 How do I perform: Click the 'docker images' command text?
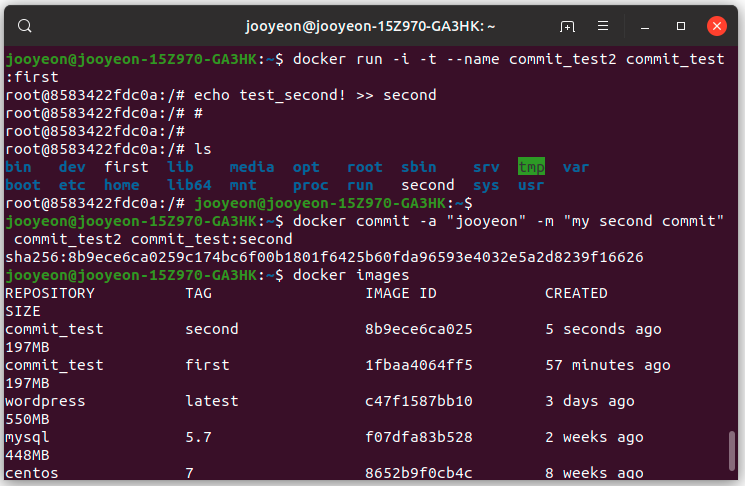(351, 276)
